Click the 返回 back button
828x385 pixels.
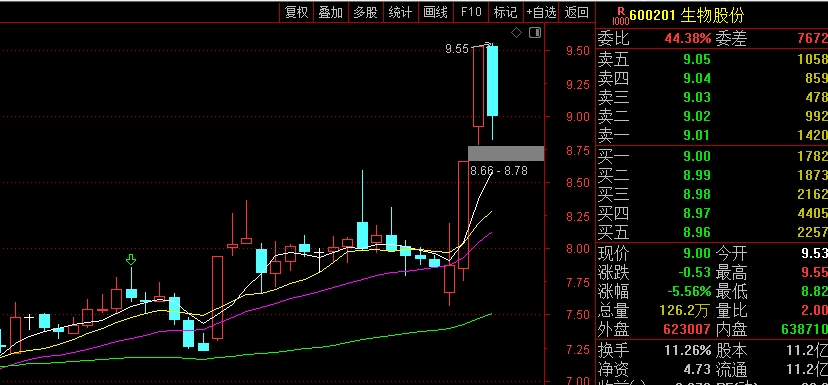pos(576,12)
